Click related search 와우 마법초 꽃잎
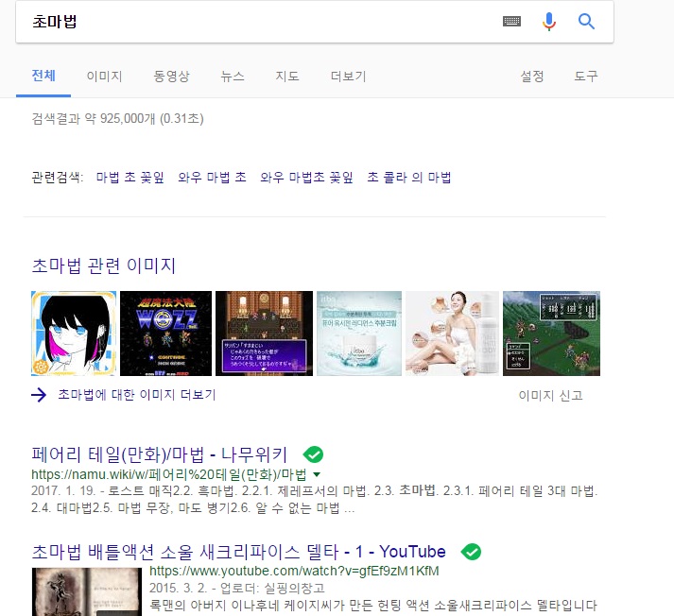 coord(306,177)
